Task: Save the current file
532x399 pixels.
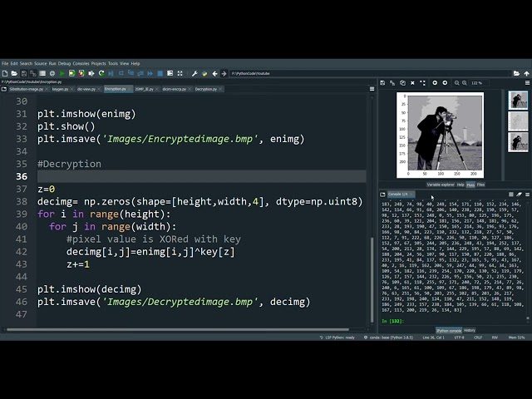Action: [24, 73]
